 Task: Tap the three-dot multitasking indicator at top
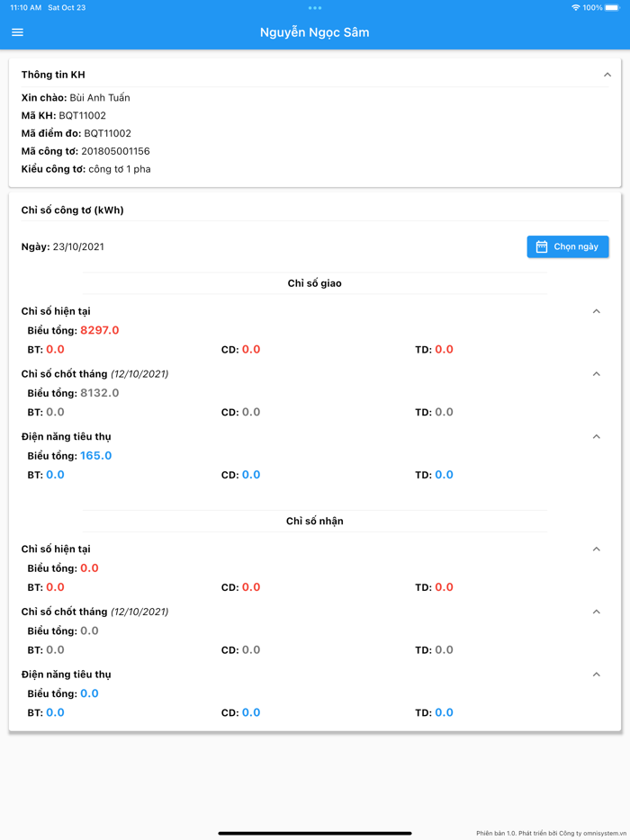click(314, 8)
